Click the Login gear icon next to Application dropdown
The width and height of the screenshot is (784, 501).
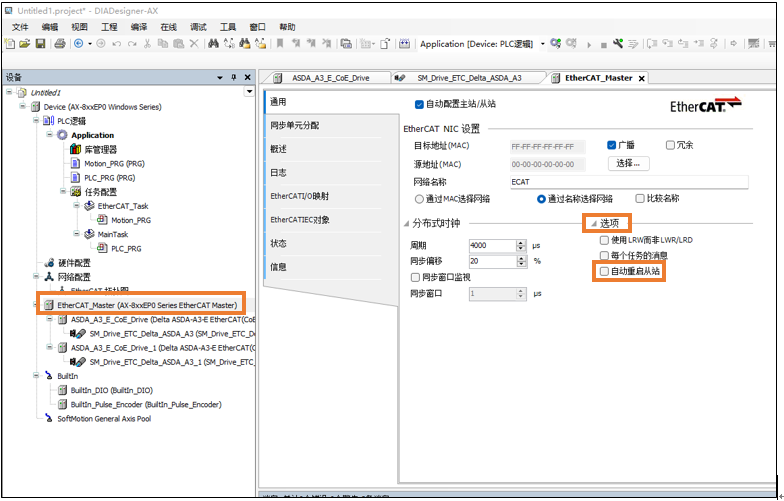(556, 44)
